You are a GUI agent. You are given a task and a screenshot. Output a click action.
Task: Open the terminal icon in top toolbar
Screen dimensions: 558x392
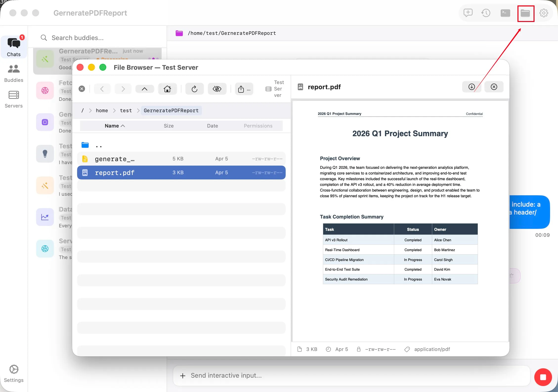pos(505,13)
